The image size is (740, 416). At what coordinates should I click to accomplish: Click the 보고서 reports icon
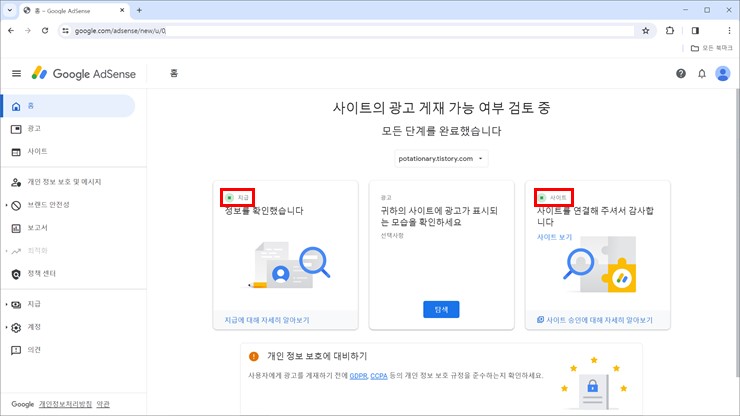[16, 228]
